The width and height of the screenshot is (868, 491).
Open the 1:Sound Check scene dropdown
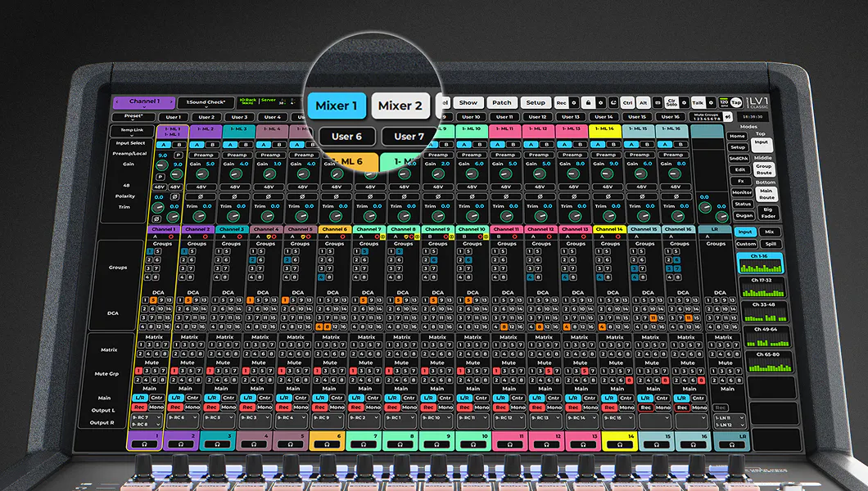tap(206, 102)
